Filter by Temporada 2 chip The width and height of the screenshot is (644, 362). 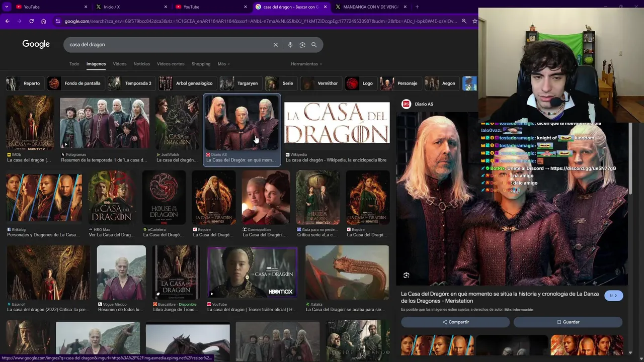[131, 83]
